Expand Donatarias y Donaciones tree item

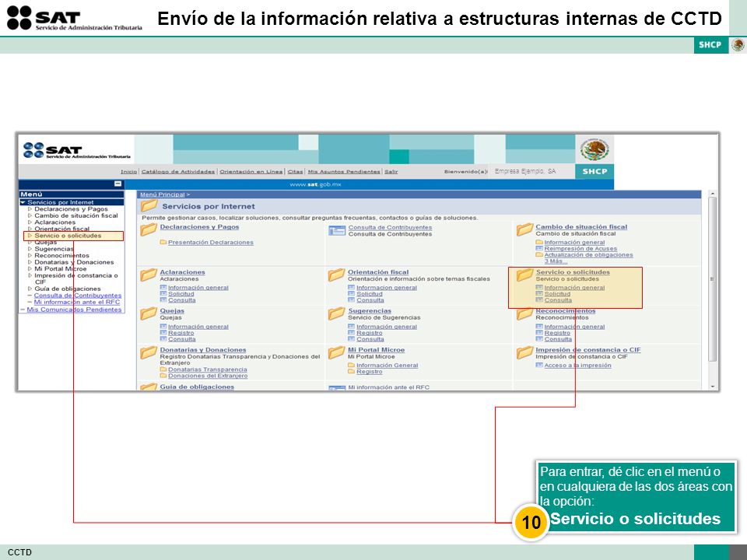[30, 262]
